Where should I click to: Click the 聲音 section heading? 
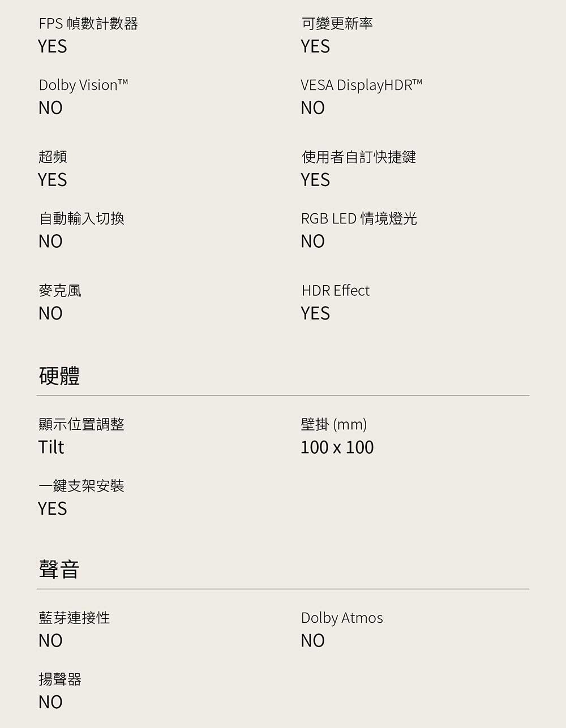tap(59, 569)
